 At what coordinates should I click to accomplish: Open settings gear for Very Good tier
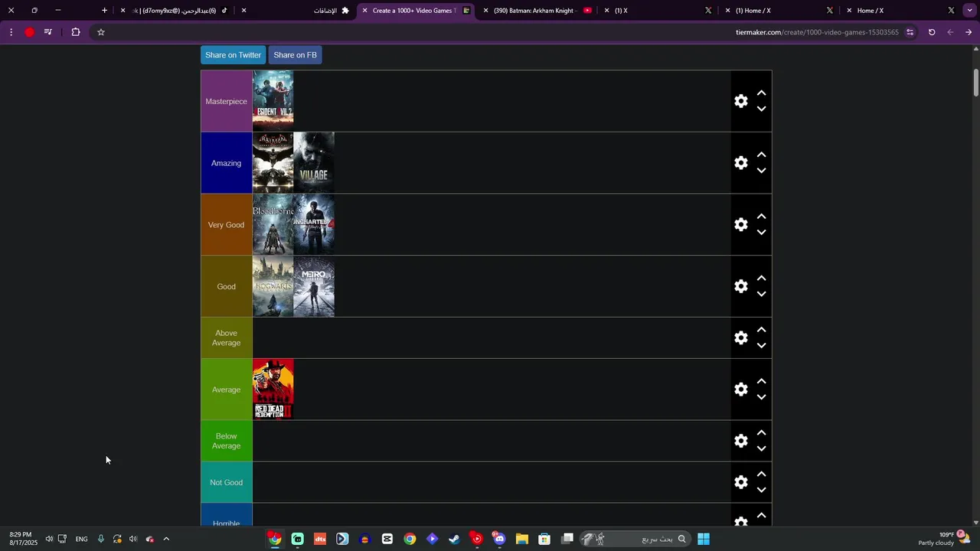[740, 225]
